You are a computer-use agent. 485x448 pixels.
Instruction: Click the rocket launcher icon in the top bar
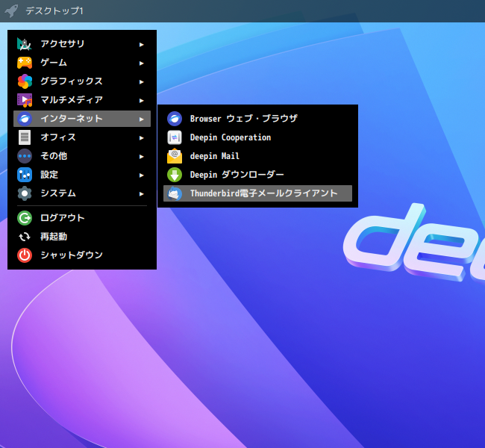pos(11,11)
